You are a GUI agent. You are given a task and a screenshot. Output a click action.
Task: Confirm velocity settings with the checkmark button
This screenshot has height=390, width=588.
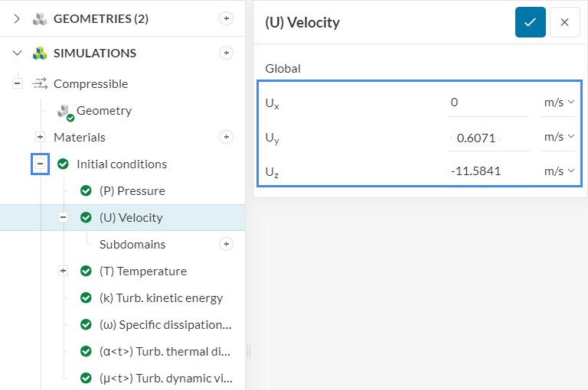point(530,23)
